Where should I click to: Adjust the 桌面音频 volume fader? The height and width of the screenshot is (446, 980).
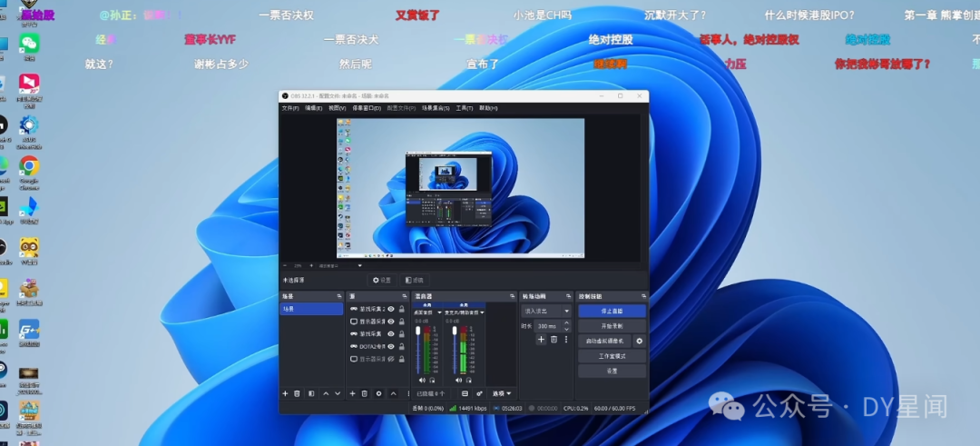pyautogui.click(x=418, y=330)
